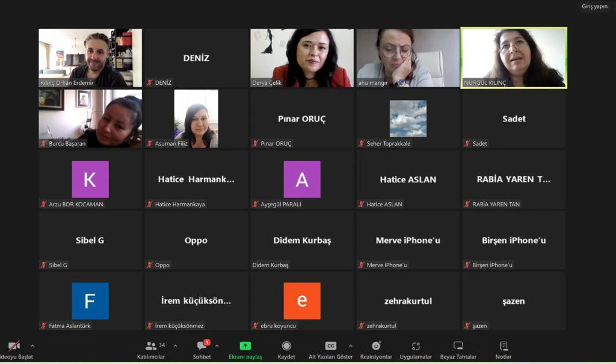This screenshot has height=364, width=616.
Task: Select Derya Çelik's video tile
Action: (x=302, y=58)
